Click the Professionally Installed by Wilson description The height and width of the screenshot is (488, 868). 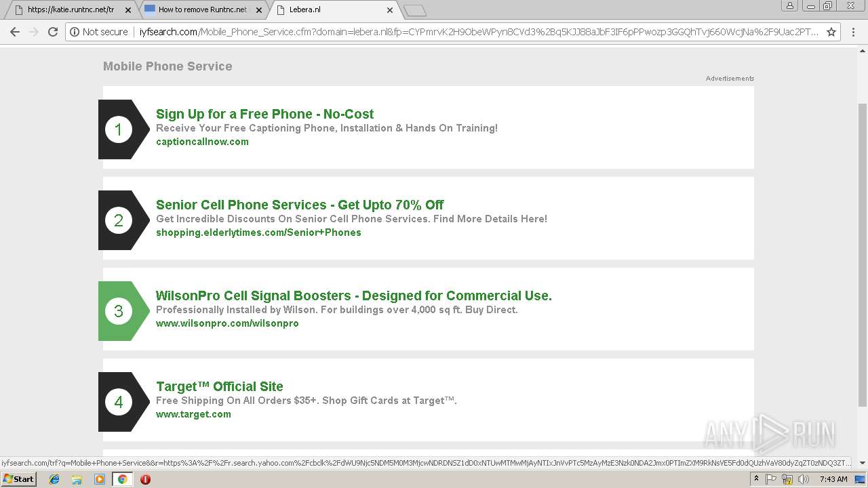click(337, 310)
